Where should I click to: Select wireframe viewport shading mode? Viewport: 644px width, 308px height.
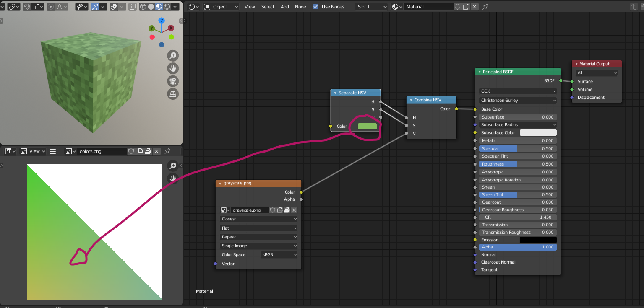[143, 7]
